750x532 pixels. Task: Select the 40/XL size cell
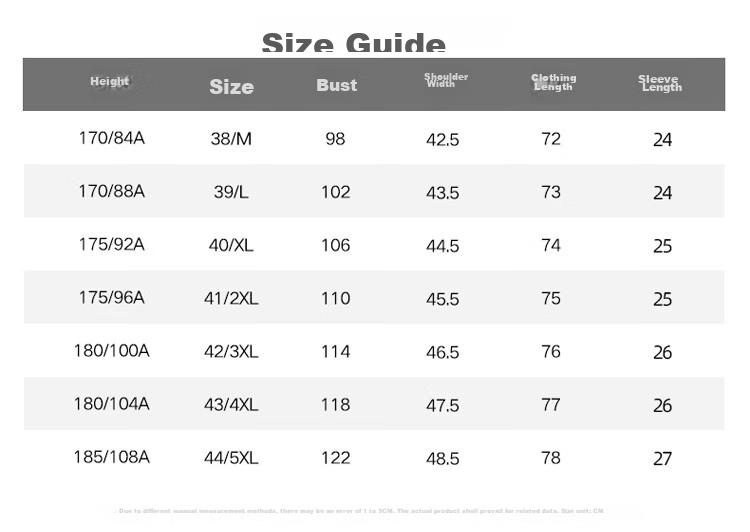coord(231,245)
